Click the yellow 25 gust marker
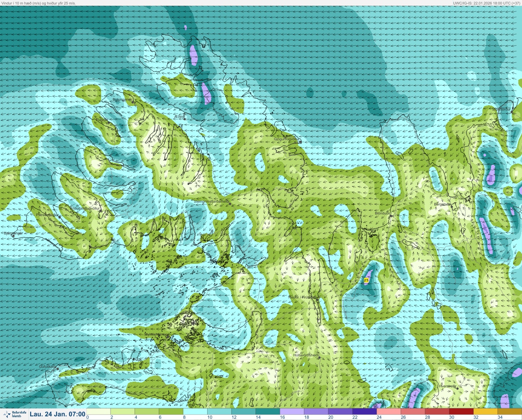Image resolution: width=522 pixels, height=420 pixels. click(x=366, y=280)
